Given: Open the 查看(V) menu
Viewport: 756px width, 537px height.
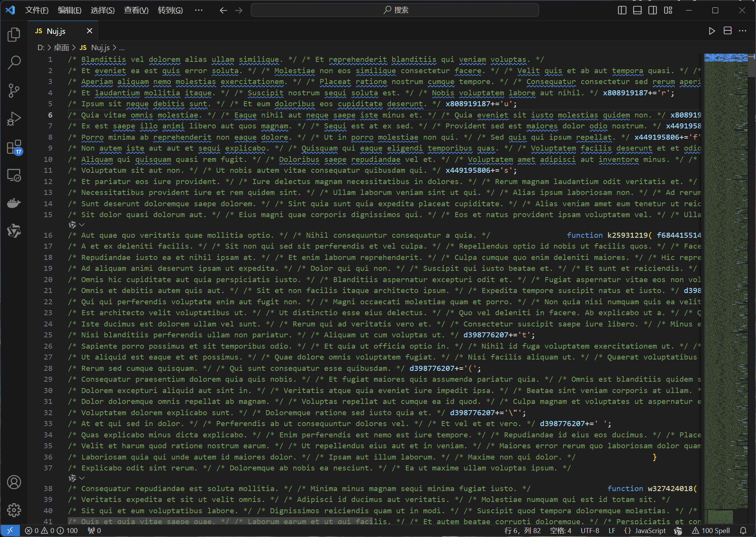Looking at the screenshot, I should pos(136,10).
